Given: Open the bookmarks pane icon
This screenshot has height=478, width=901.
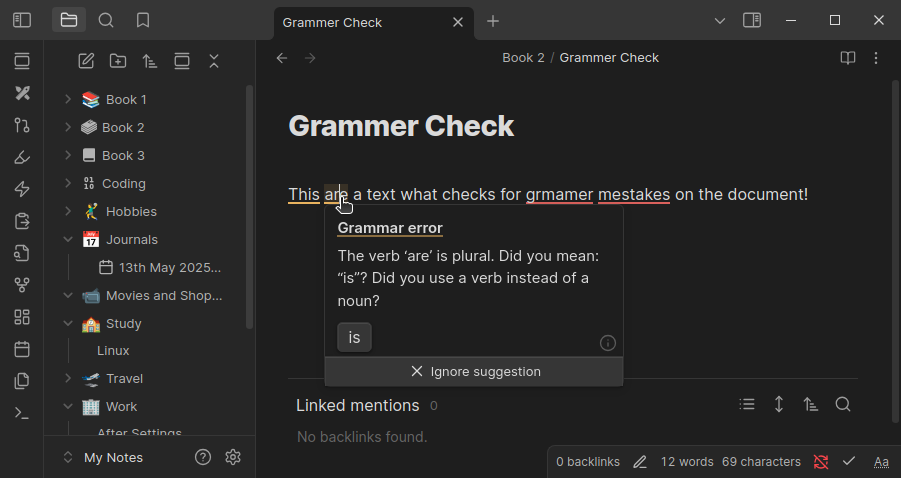Looking at the screenshot, I should tap(143, 20).
